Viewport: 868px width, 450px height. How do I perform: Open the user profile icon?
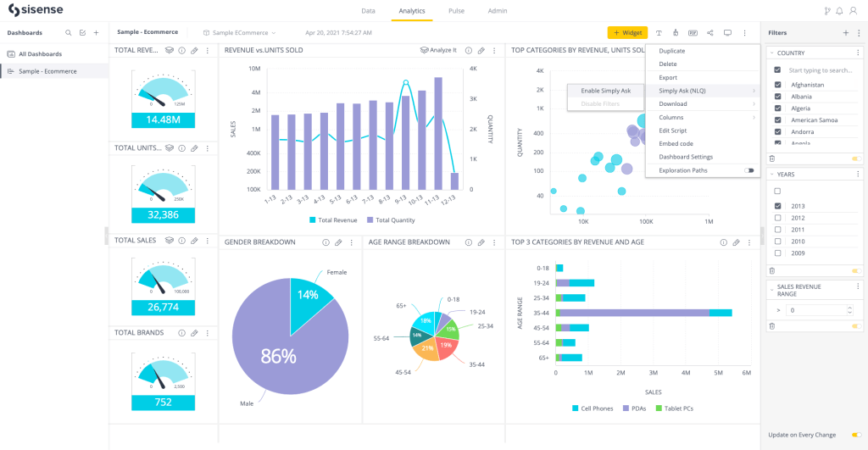pyautogui.click(x=853, y=11)
